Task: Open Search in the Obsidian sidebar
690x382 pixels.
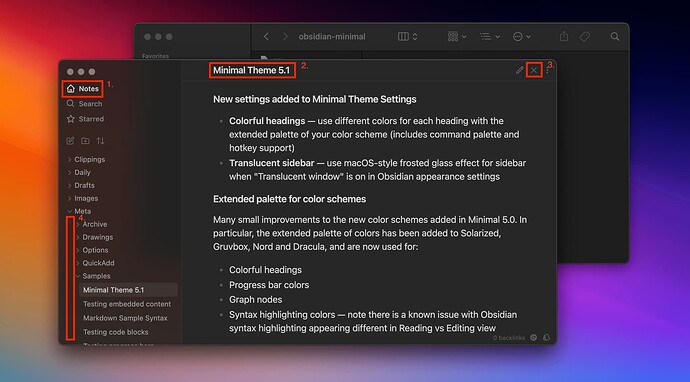Action: coord(84,104)
